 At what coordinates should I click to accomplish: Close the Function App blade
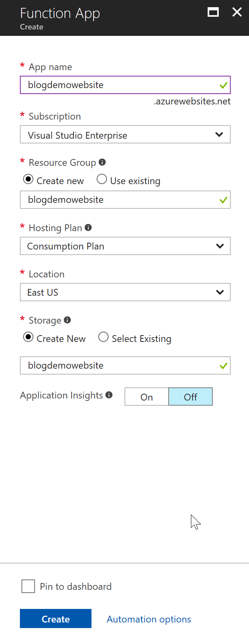237,12
